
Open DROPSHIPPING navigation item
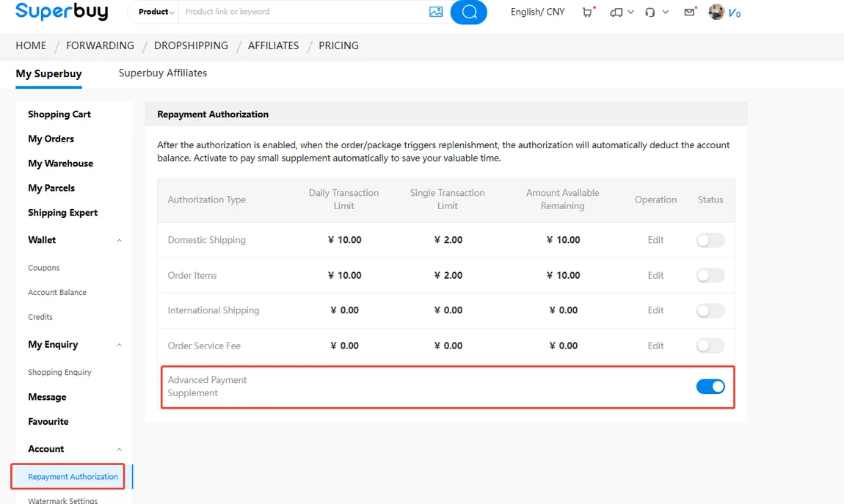(x=191, y=45)
